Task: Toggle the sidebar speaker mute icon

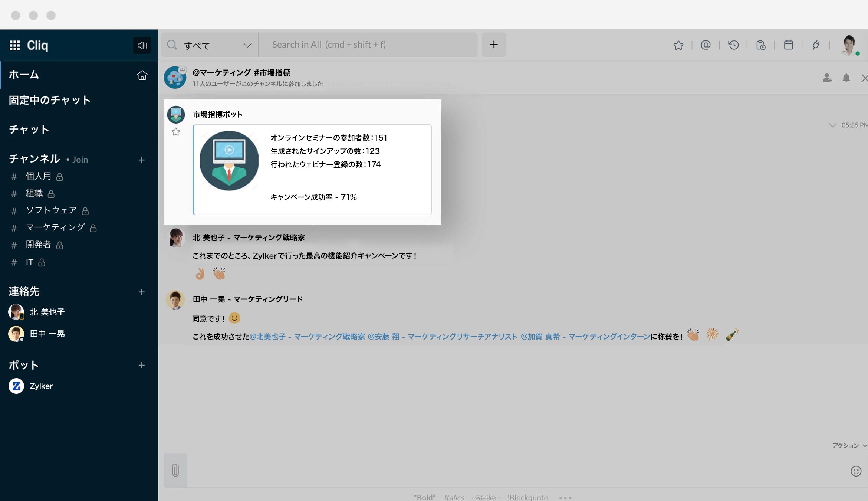Action: tap(142, 45)
